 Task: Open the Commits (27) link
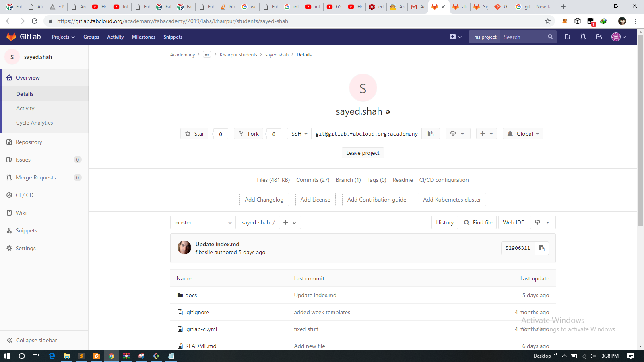coord(313,180)
